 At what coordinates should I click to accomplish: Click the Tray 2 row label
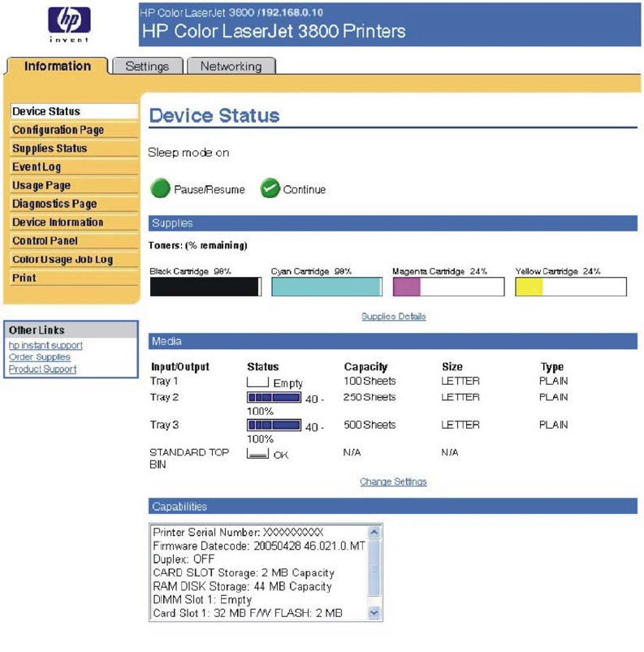click(x=164, y=397)
